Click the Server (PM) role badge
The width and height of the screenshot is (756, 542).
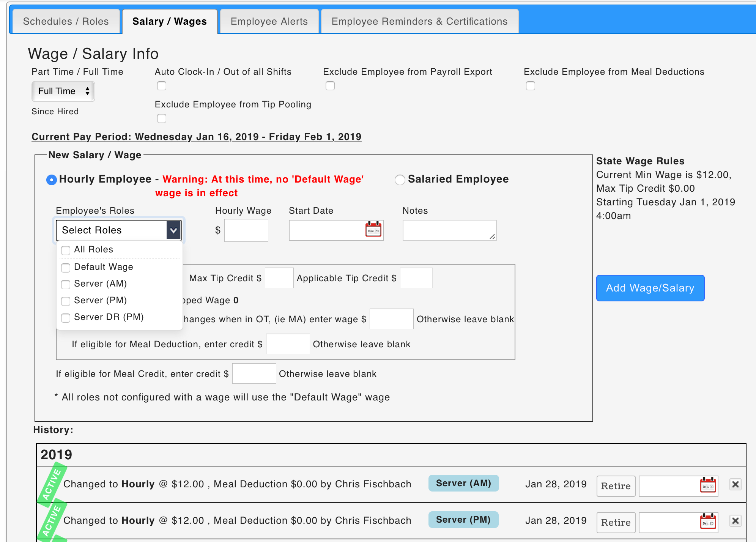(463, 520)
